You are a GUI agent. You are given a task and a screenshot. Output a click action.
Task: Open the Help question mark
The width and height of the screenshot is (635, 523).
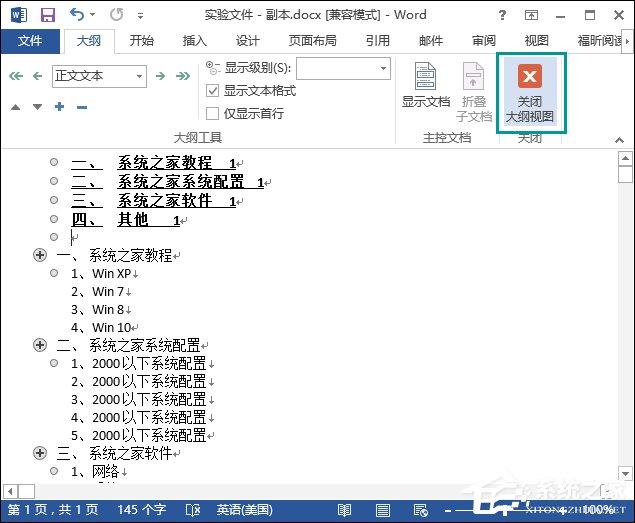coord(502,15)
